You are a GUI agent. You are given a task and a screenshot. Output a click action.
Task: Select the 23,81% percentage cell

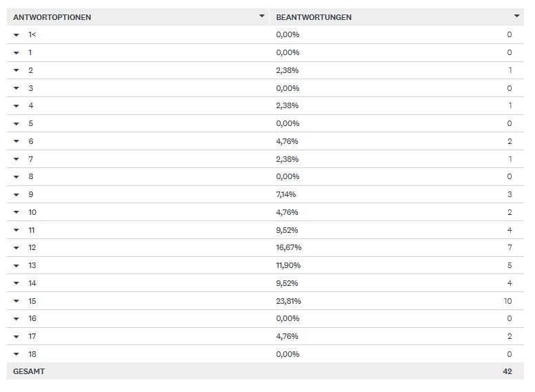(288, 301)
